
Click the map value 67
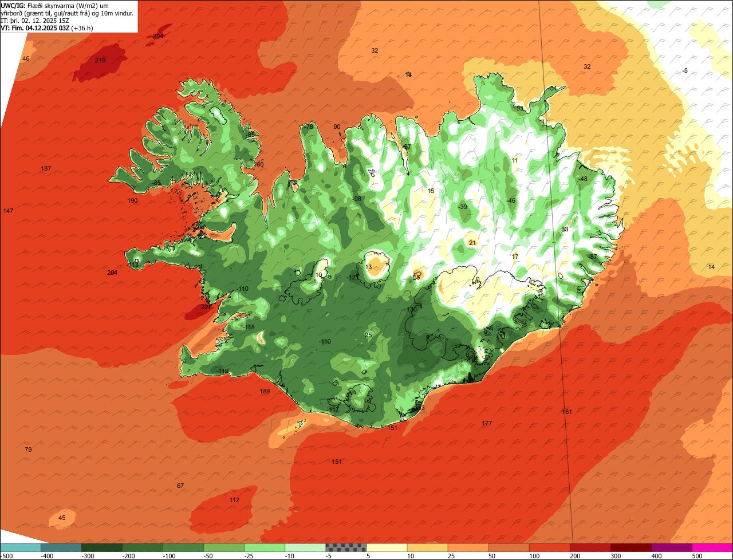(180, 486)
